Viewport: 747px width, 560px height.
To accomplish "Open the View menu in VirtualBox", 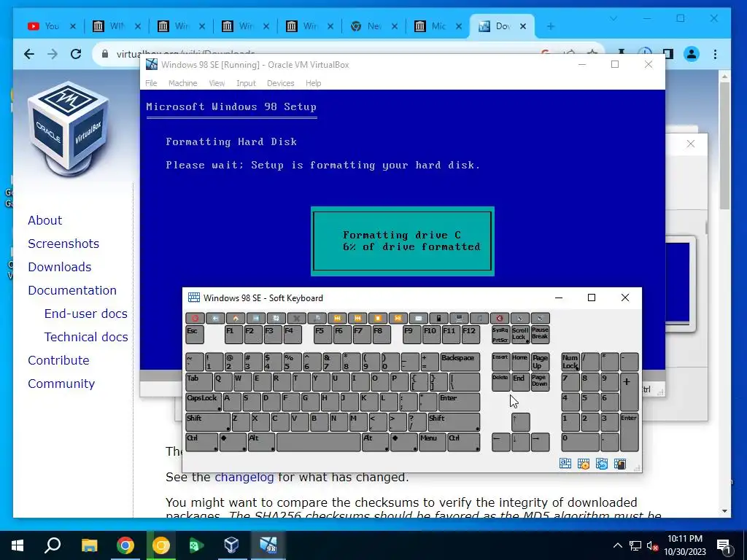I will tap(216, 83).
